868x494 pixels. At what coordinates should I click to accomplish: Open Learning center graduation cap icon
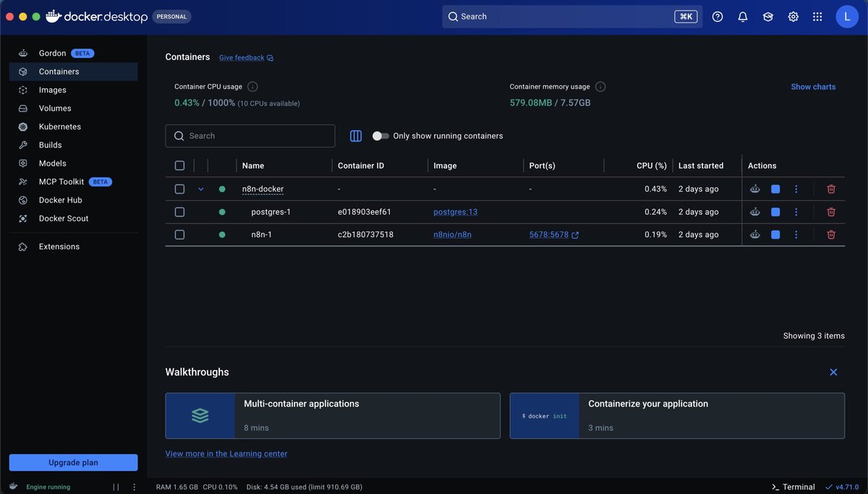pyautogui.click(x=768, y=17)
